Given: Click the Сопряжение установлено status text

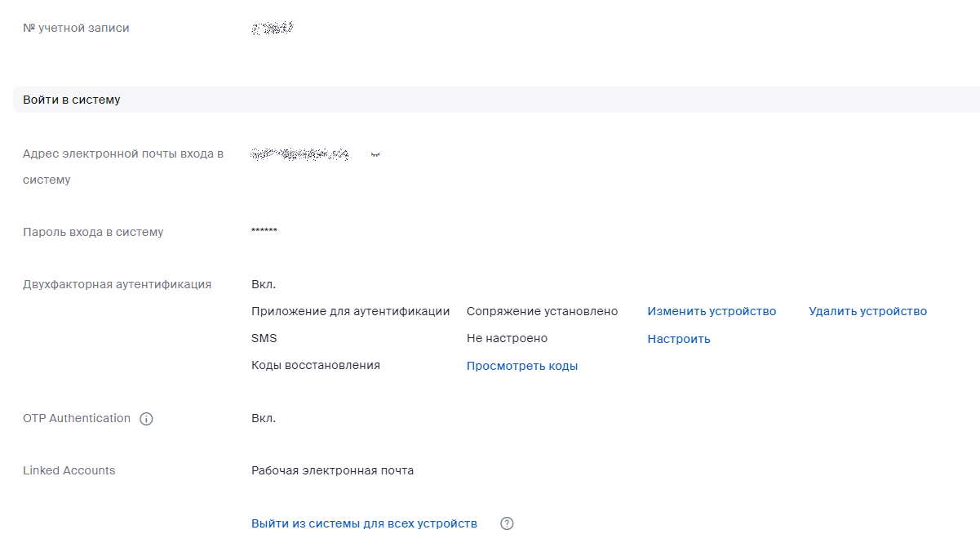Looking at the screenshot, I should point(542,311).
